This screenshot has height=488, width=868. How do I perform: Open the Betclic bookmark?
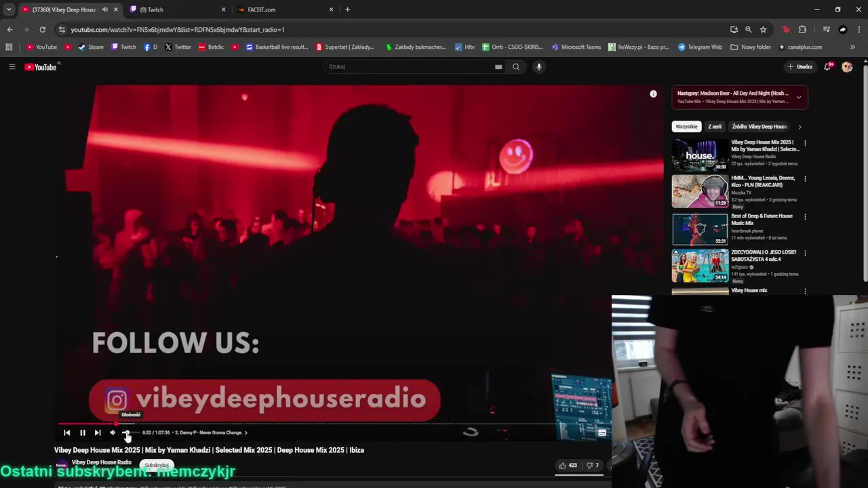point(211,47)
